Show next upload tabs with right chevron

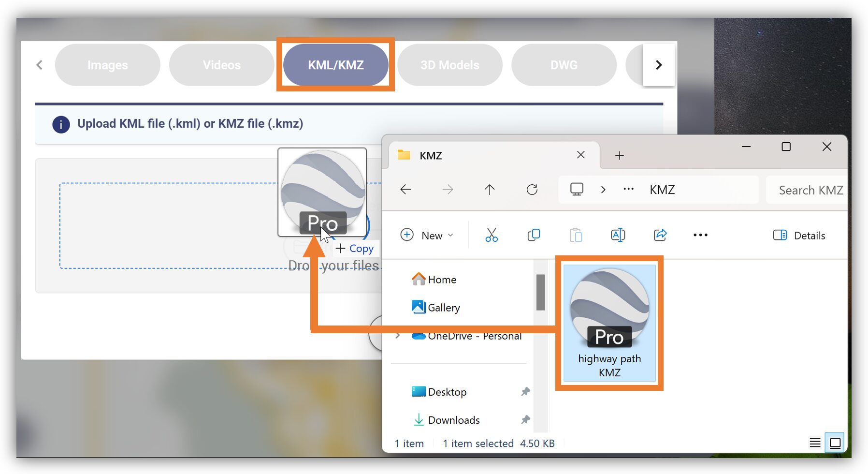point(659,65)
